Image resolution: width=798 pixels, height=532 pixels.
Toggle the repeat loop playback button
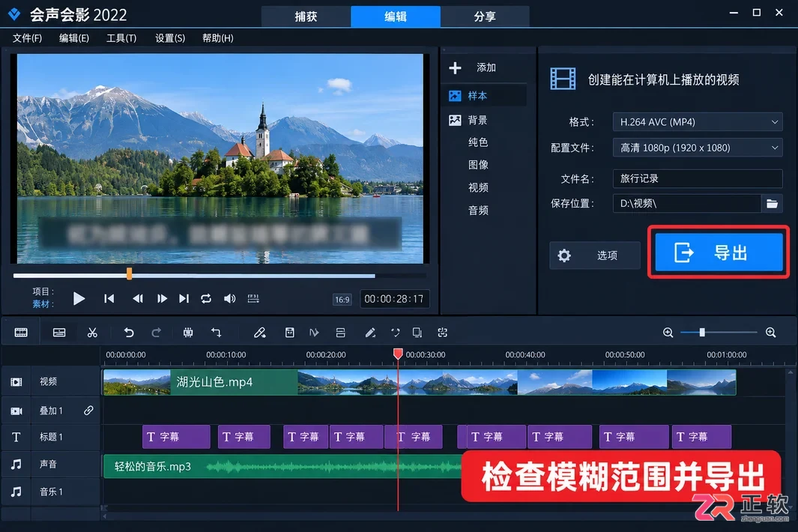pyautogui.click(x=206, y=298)
